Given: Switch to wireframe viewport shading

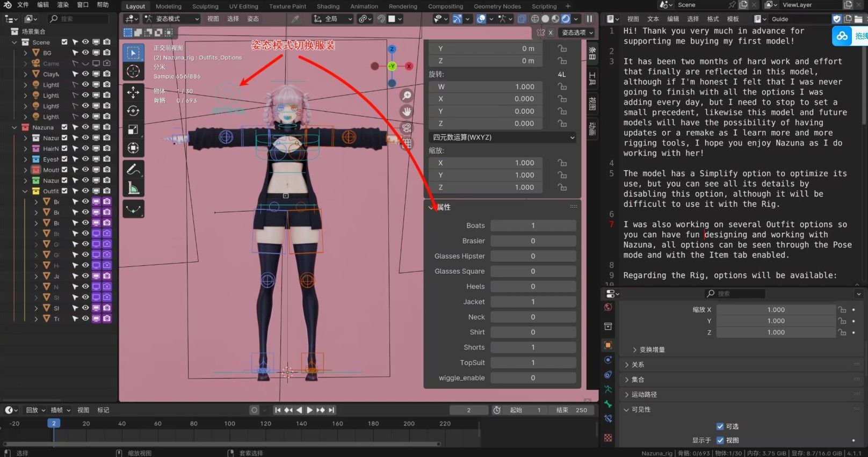Looking at the screenshot, I should [x=535, y=19].
